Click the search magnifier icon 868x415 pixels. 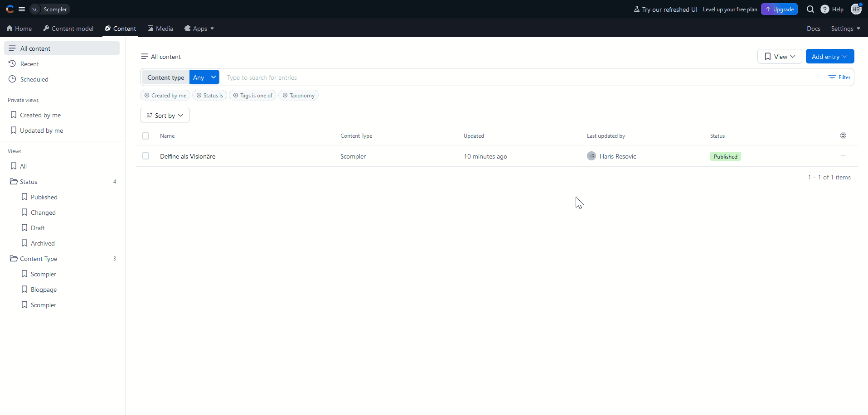(810, 9)
